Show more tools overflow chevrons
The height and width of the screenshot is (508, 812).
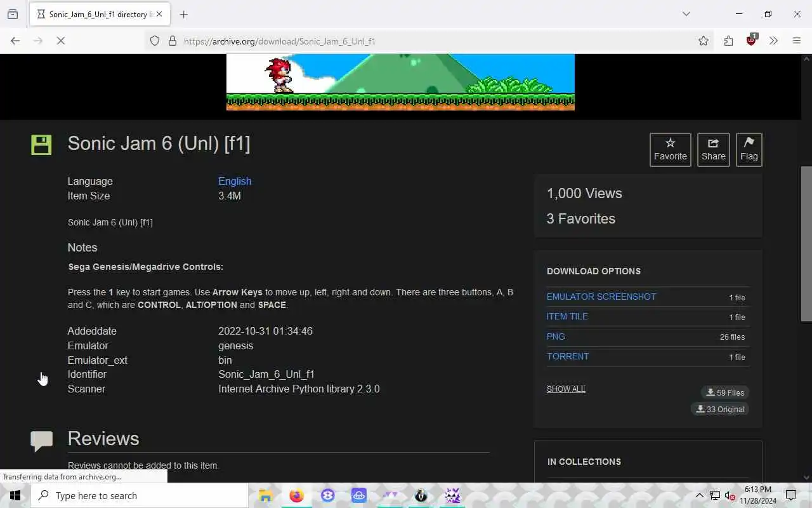point(773,41)
